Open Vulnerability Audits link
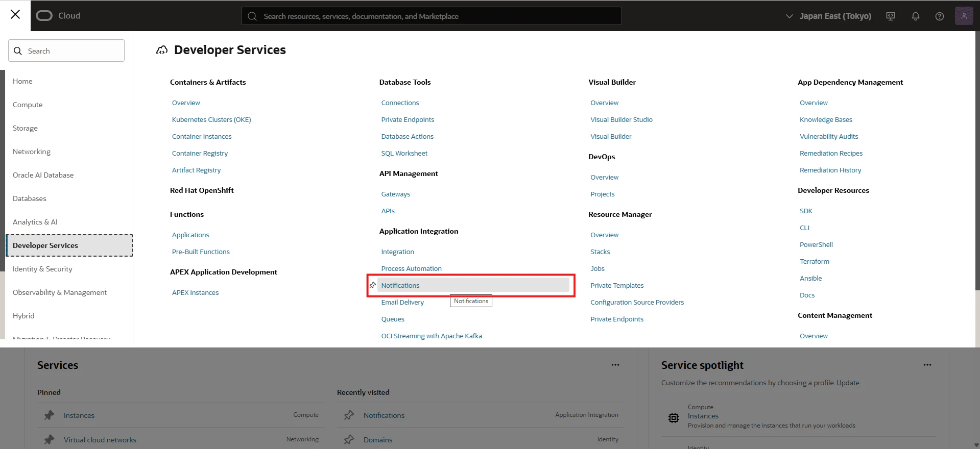 click(829, 136)
